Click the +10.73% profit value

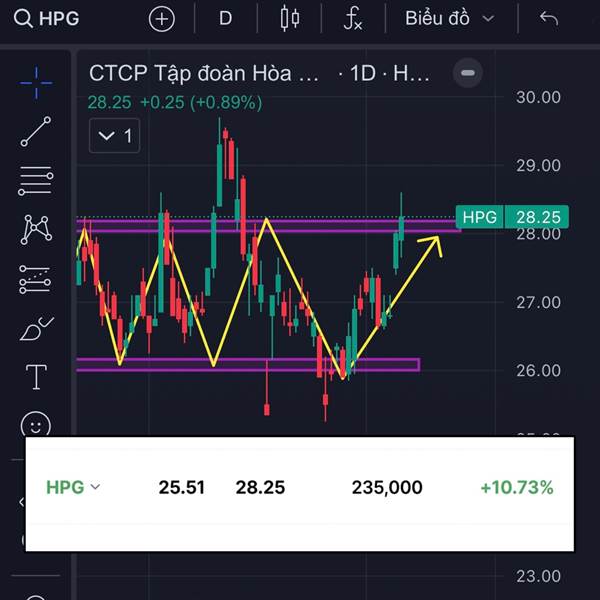click(x=517, y=488)
